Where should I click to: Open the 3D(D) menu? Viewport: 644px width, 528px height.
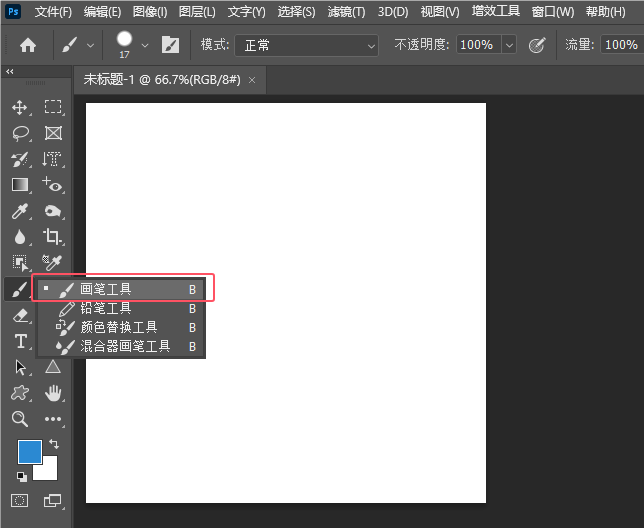coord(393,12)
